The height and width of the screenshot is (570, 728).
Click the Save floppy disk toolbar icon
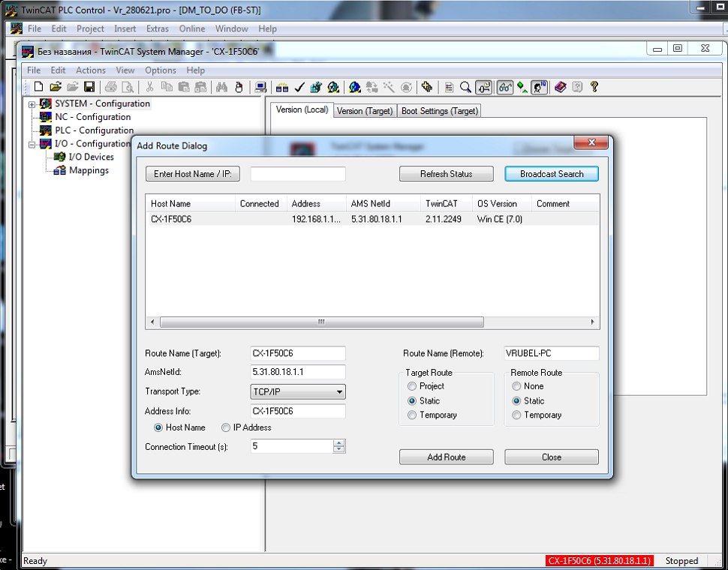(x=89, y=87)
